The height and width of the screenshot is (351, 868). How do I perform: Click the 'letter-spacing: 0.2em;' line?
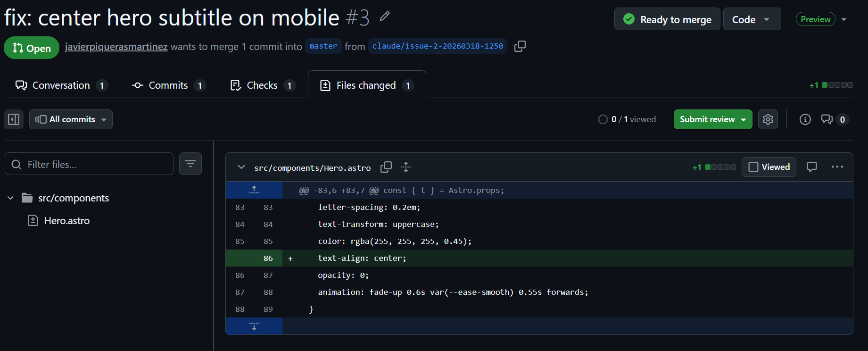click(369, 208)
